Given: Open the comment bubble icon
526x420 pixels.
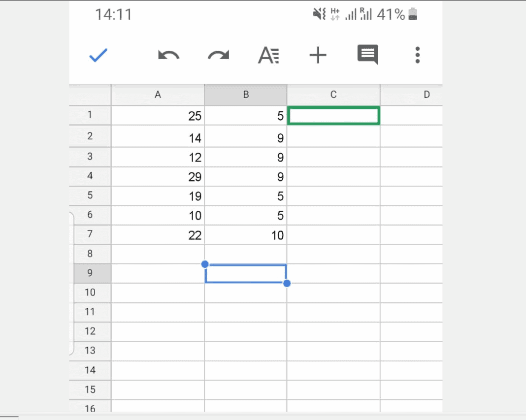Looking at the screenshot, I should 367,55.
